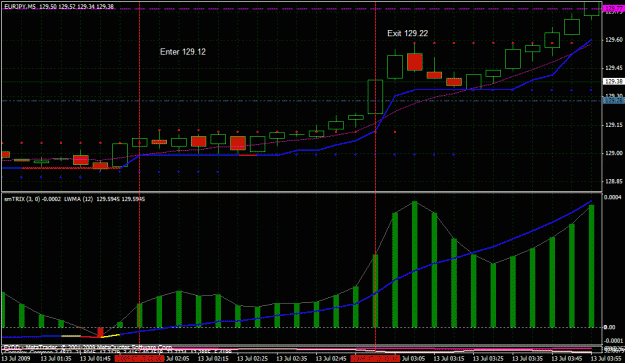This screenshot has width=625, height=363.
Task: Click the 129.00 price scale label
Action: (614, 153)
